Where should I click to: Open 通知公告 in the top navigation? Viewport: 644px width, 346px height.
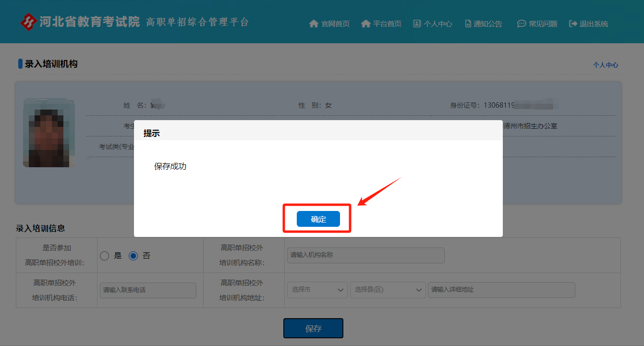click(488, 24)
